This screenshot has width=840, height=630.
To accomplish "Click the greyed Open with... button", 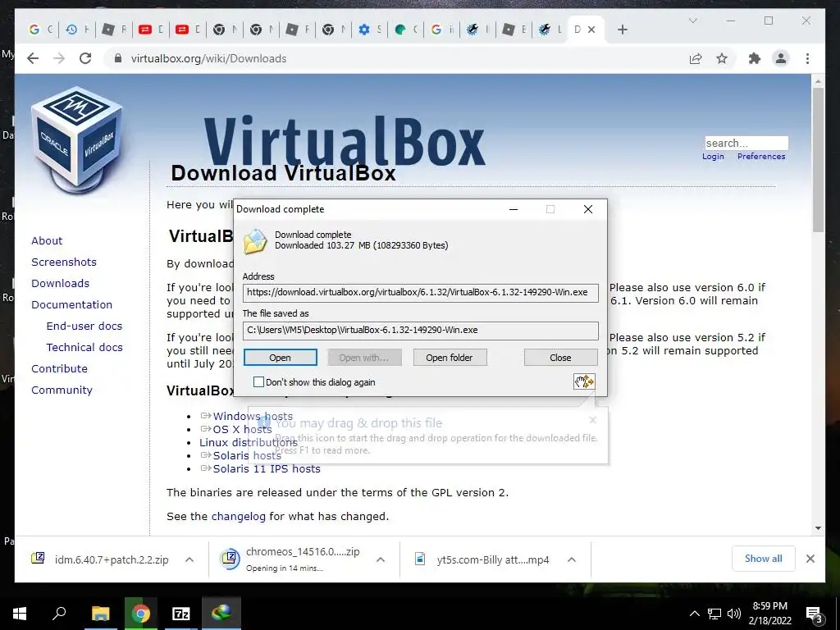I will point(364,358).
